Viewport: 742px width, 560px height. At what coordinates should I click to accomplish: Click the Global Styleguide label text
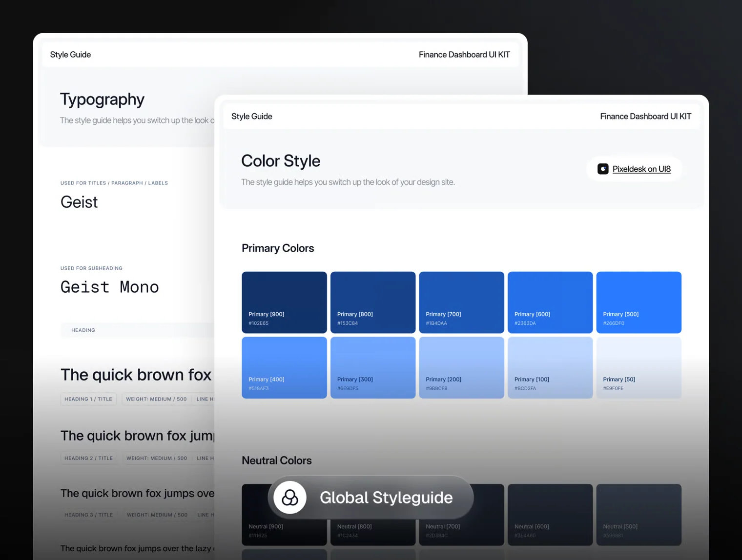386,498
